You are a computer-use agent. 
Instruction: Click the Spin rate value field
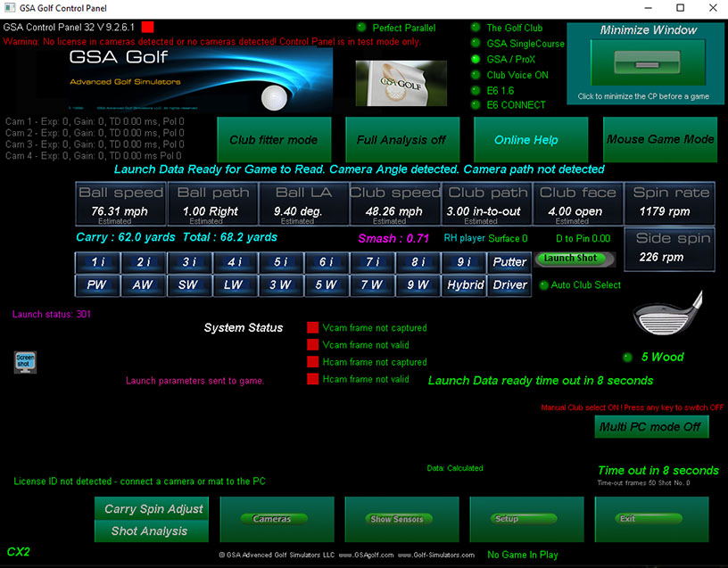click(669, 203)
